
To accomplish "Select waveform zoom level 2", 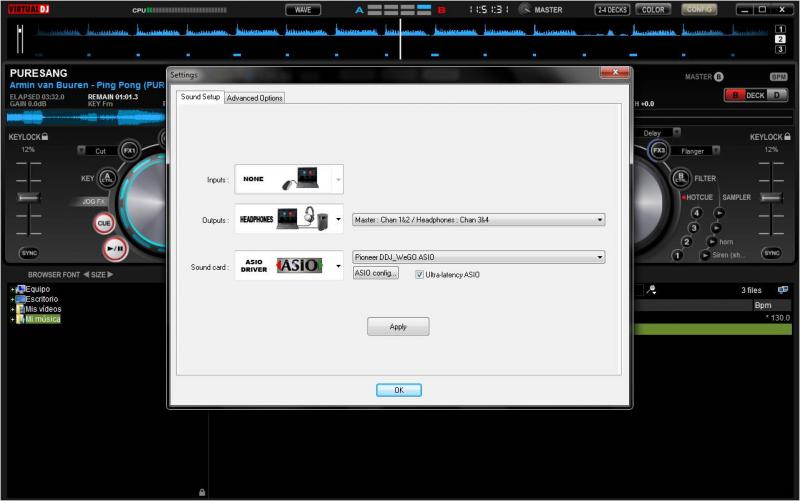I will (780, 39).
